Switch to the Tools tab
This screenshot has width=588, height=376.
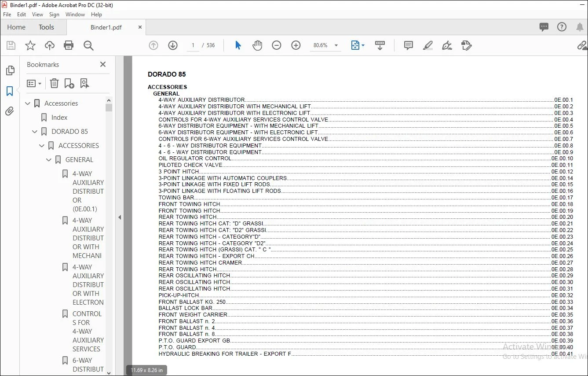click(x=46, y=27)
